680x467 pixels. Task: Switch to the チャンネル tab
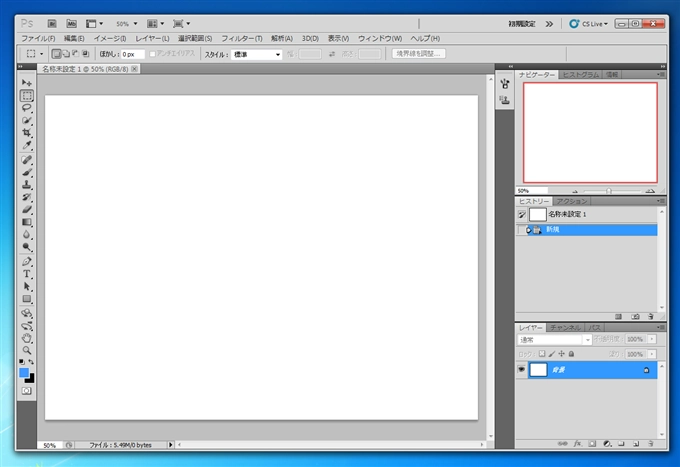[565, 327]
